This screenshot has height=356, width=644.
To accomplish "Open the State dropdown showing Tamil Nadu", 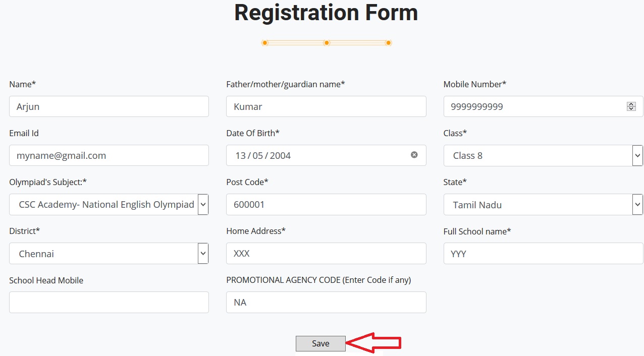I will [x=637, y=205].
